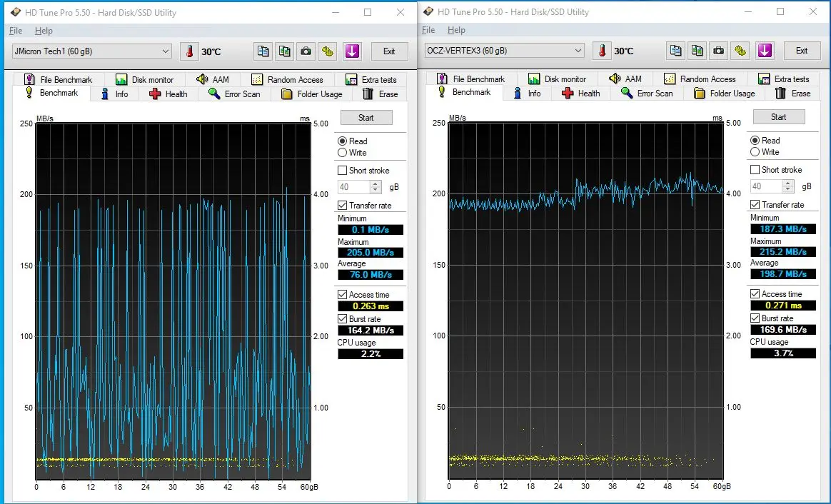This screenshot has height=504, width=831.
Task: Click thermometer temperature icon in OCZ-VERTEX3 window
Action: point(603,51)
